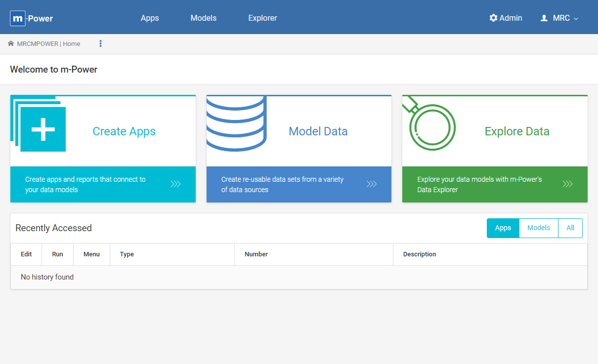Open the Models navigation menu
Screen dimensions: 598x364
(x=203, y=18)
